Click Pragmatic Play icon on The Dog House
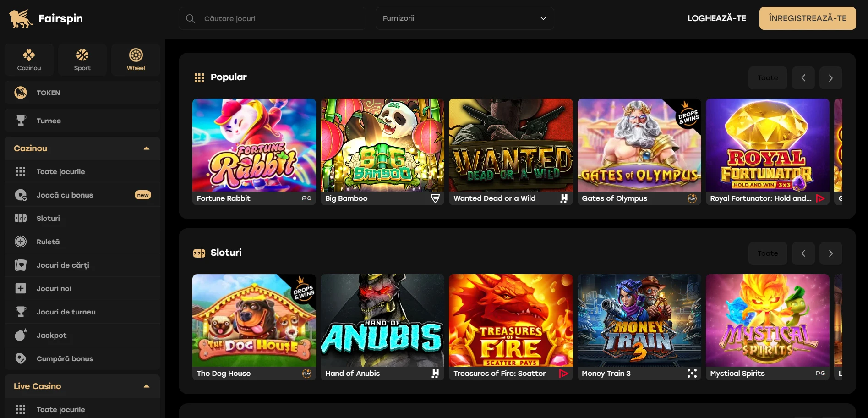 tap(307, 374)
